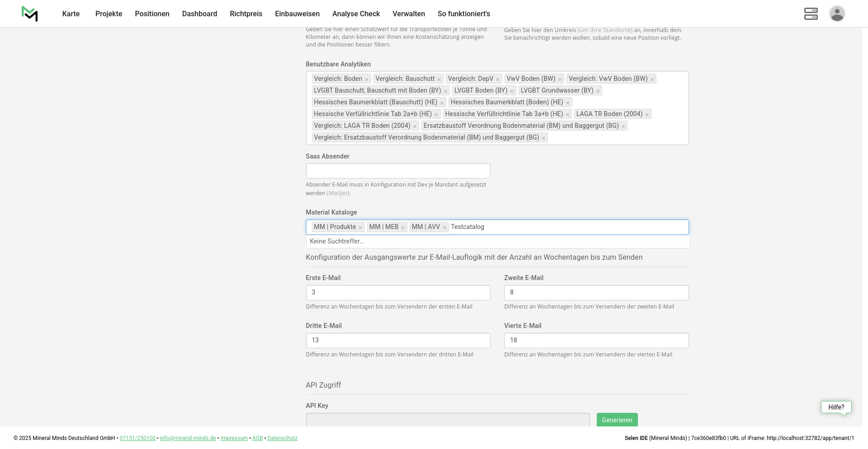Open the Projekte menu item

click(x=108, y=14)
